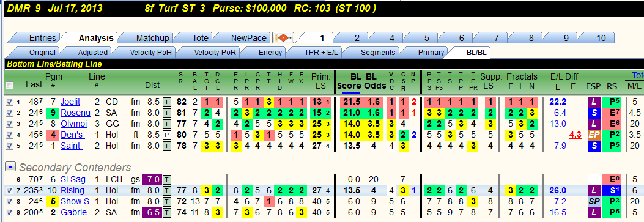Uncheck the Joelit row checkbox
The image size is (644, 222).
click(x=9, y=102)
